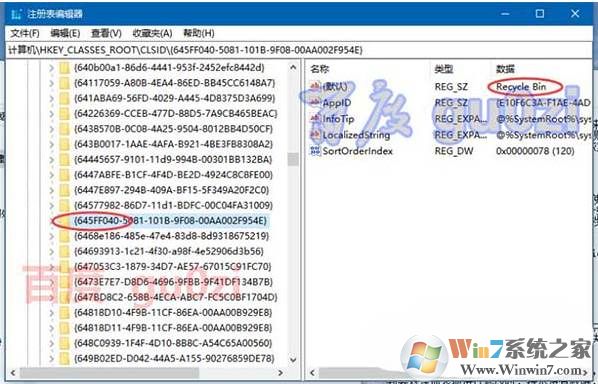Viewport: 598px width, 384px height.
Task: Select the AppID string value
Action: pyautogui.click(x=337, y=103)
